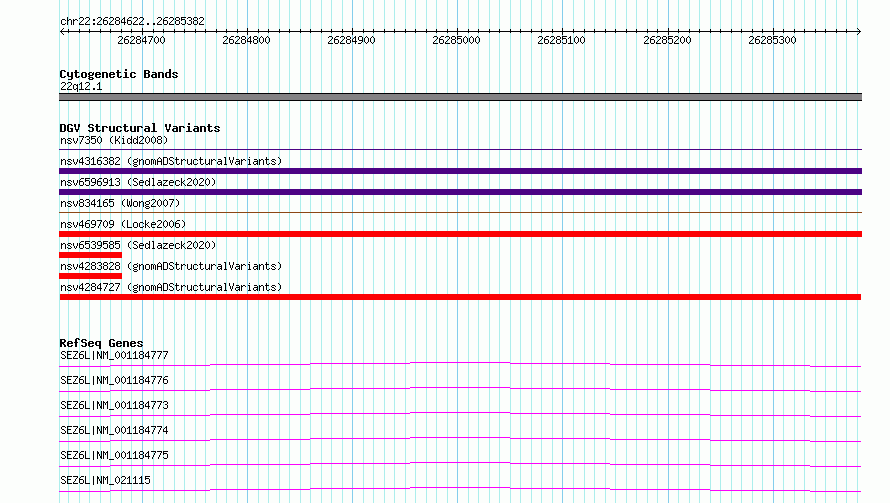Open variant nsv4284727 (gnomADStructuralVariants) label
890x503 pixels.
click(x=171, y=287)
